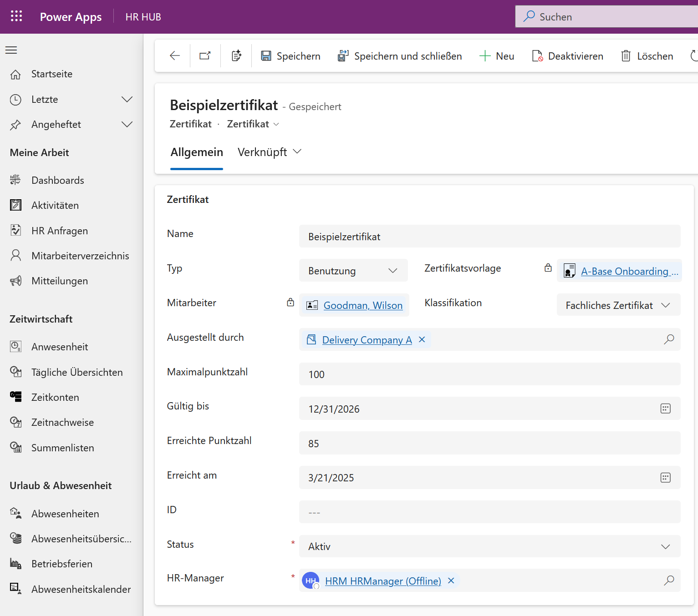This screenshot has width=698, height=616.
Task: Expand the Angeheftet section in sidebar
Action: coord(127,124)
